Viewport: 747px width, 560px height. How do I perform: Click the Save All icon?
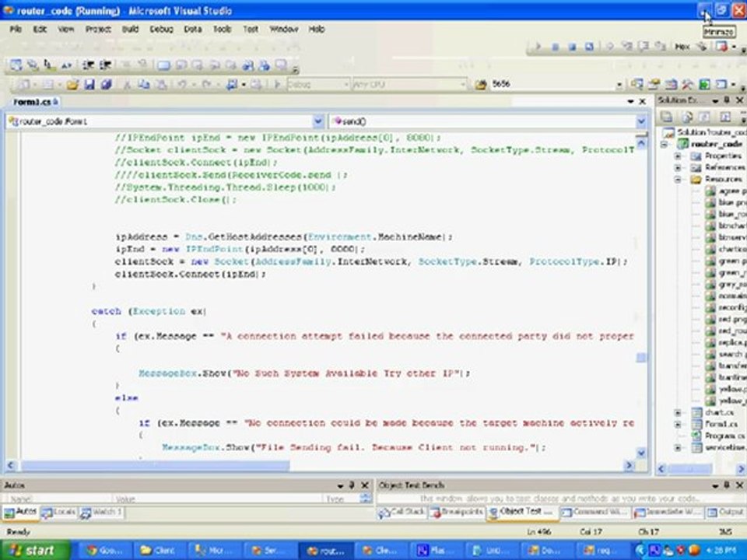click(106, 85)
